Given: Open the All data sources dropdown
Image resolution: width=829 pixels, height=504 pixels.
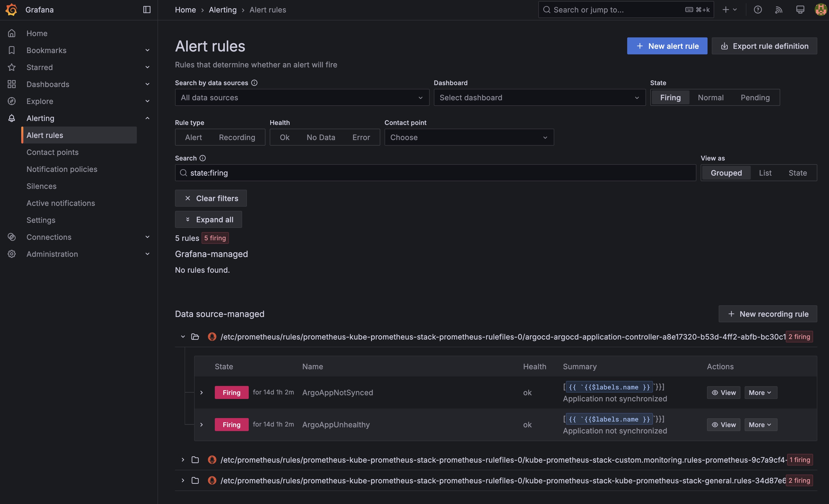Looking at the screenshot, I should pyautogui.click(x=302, y=97).
